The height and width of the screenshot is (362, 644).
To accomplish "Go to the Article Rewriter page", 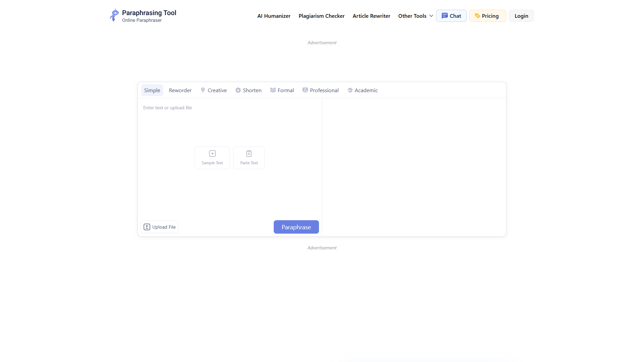I will 371,16.
